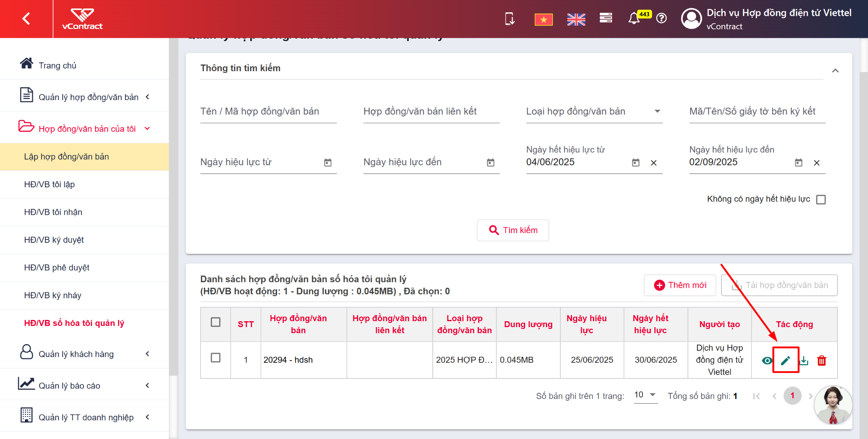Download contract 20294 row icon

(804, 361)
